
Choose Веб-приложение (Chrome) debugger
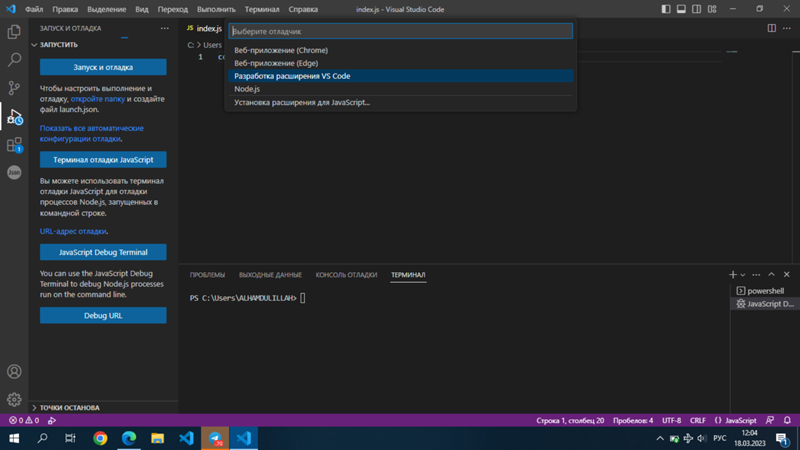[401, 50]
